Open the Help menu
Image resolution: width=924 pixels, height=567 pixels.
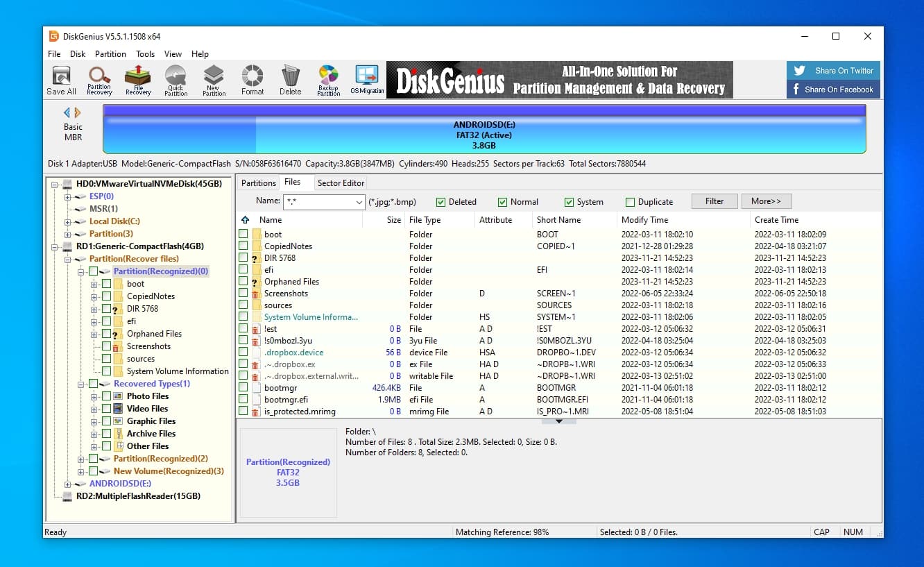tap(200, 54)
